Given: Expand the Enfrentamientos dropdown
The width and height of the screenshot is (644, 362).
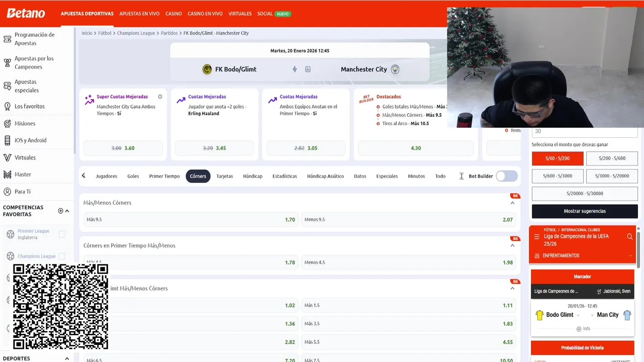Looking at the screenshot, I should [x=630, y=255].
